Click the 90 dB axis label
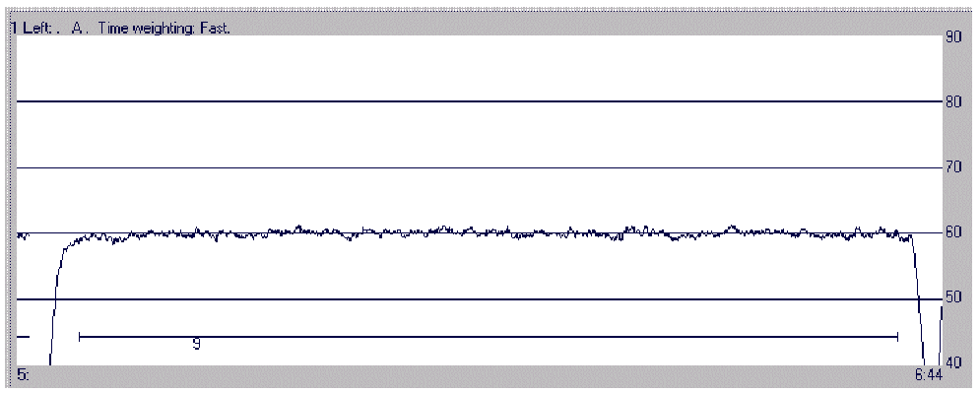 pyautogui.click(x=952, y=37)
